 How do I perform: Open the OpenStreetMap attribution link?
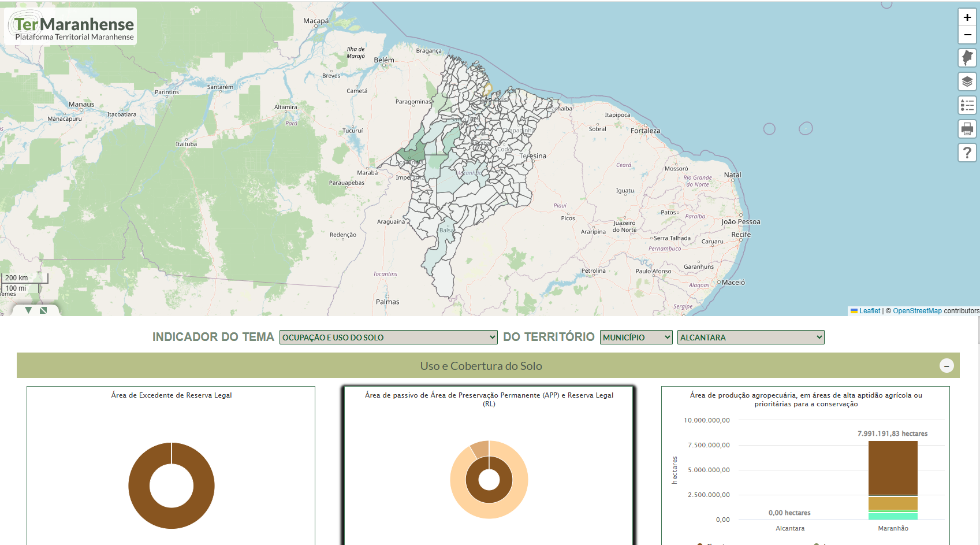(917, 311)
